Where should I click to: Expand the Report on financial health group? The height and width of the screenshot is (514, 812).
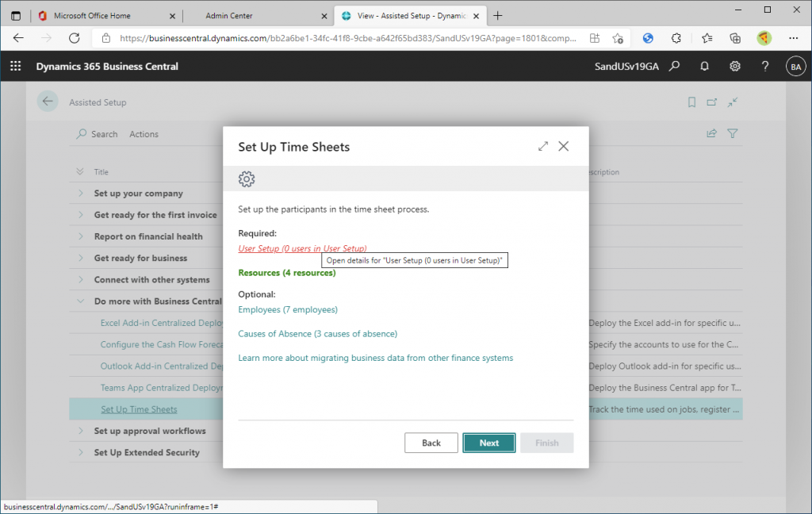click(x=81, y=236)
